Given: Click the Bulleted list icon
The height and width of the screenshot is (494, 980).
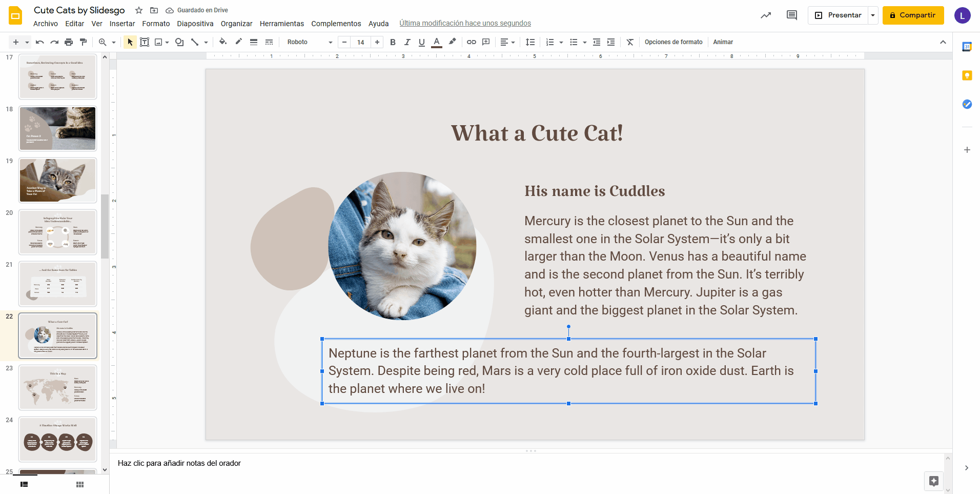Looking at the screenshot, I should [574, 42].
